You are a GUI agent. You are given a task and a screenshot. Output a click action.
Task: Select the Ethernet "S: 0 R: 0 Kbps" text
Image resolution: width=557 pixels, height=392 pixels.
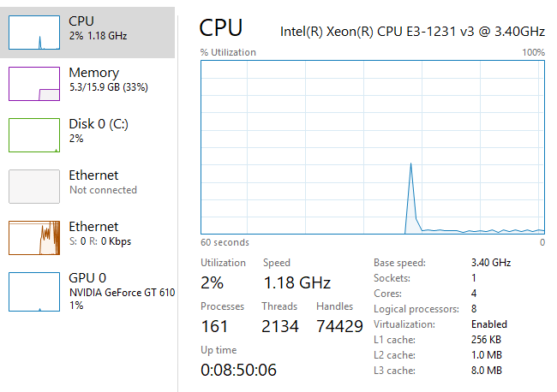click(99, 241)
